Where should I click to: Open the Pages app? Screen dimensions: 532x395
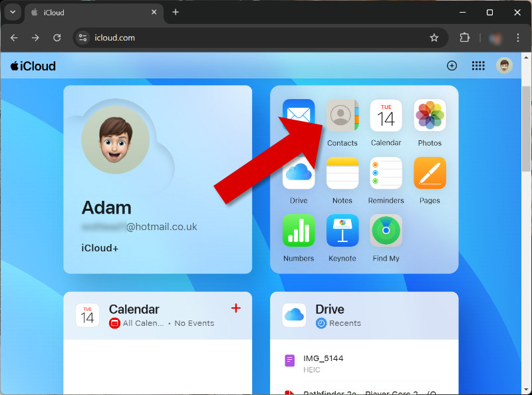point(430,173)
